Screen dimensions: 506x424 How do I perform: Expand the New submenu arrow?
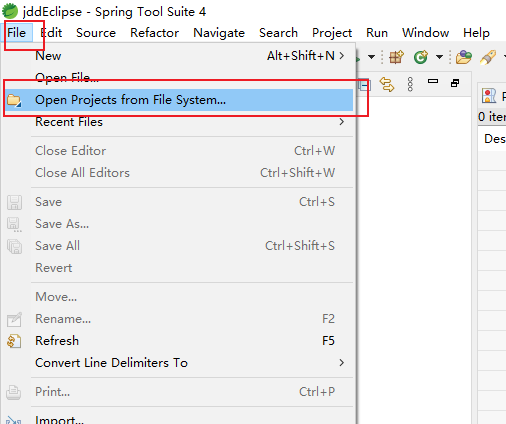(x=342, y=55)
